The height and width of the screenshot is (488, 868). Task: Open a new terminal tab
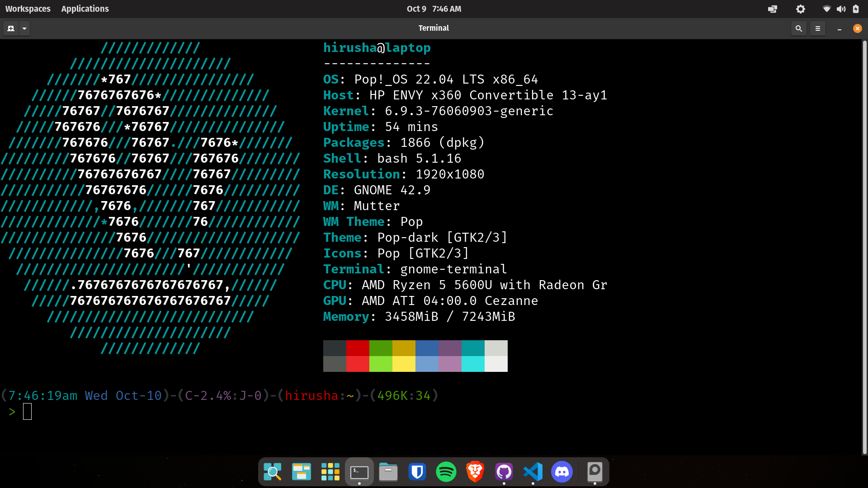(11, 28)
